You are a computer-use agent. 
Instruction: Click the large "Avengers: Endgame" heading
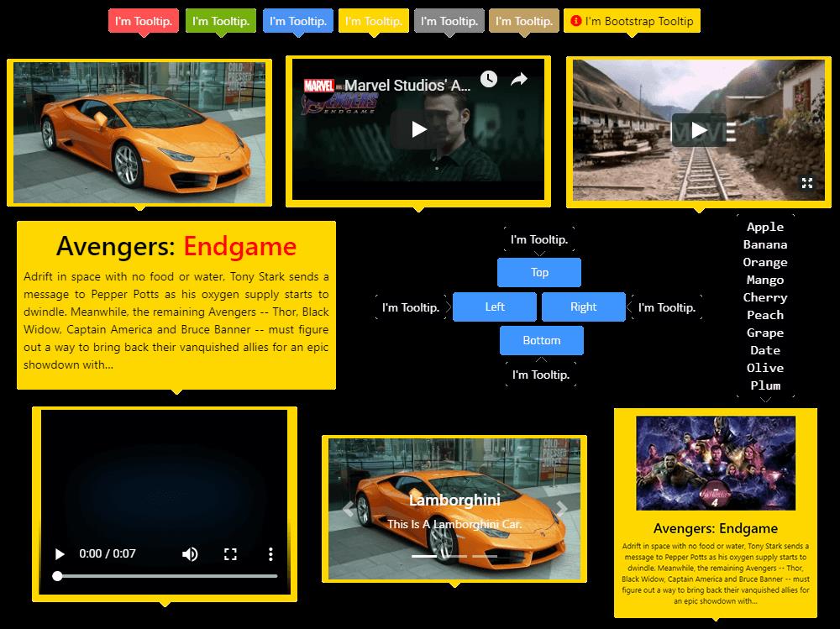pos(176,246)
